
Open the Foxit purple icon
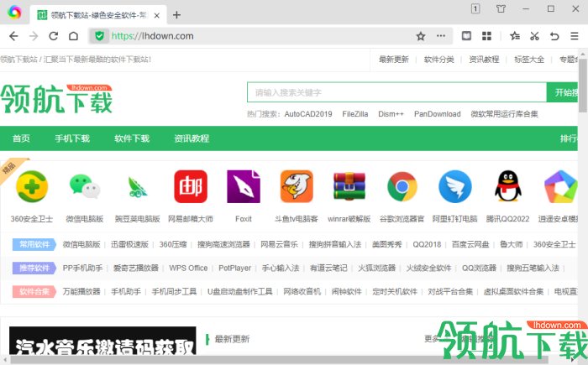pyautogui.click(x=244, y=186)
